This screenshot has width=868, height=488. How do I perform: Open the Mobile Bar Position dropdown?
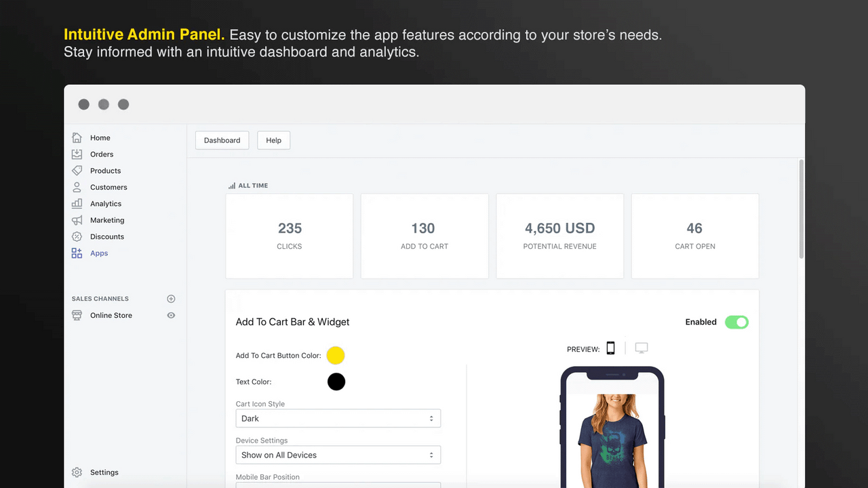coord(338,485)
